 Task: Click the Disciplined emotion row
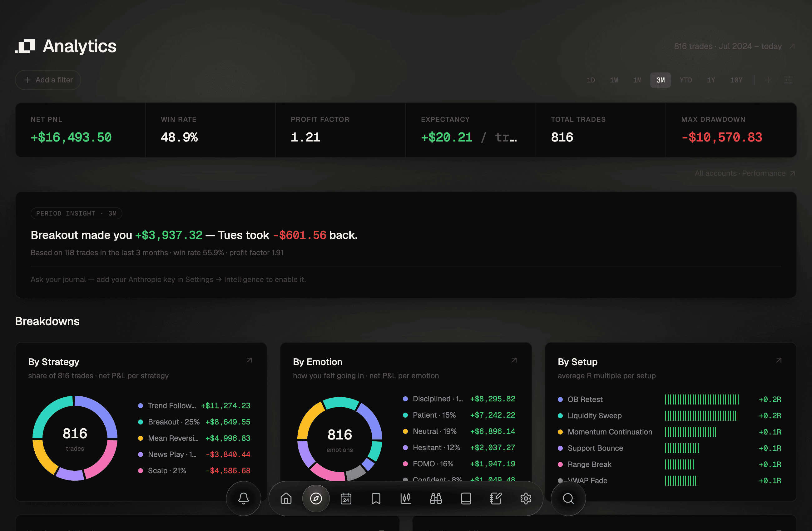458,399
